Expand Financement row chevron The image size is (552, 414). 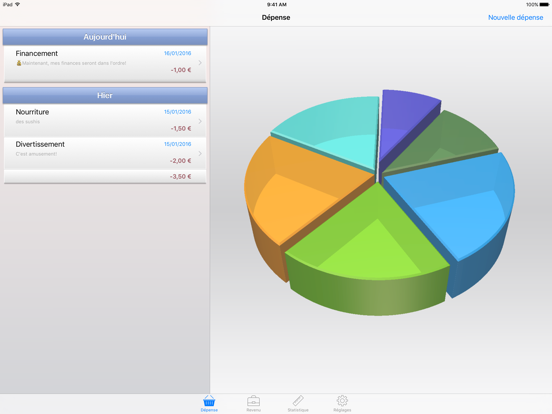click(x=200, y=63)
